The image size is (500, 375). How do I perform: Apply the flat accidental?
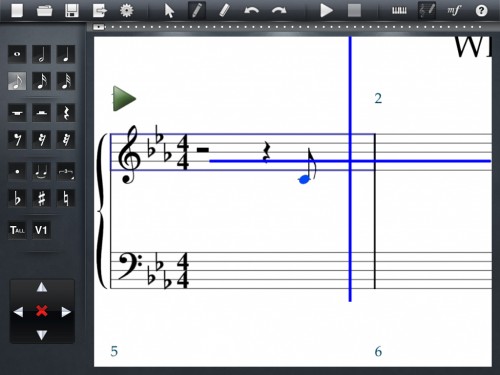pos(17,198)
